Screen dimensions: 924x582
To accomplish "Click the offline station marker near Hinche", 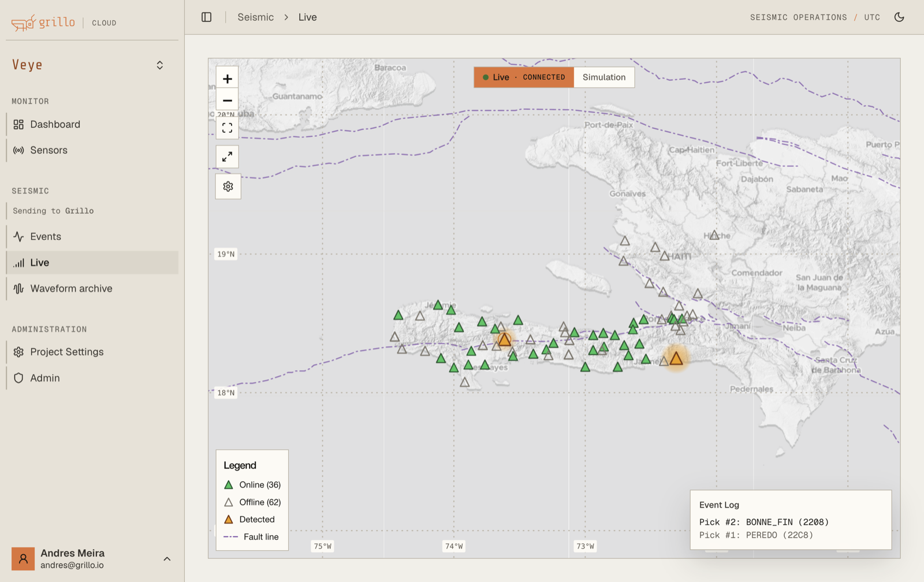I will pyautogui.click(x=714, y=235).
